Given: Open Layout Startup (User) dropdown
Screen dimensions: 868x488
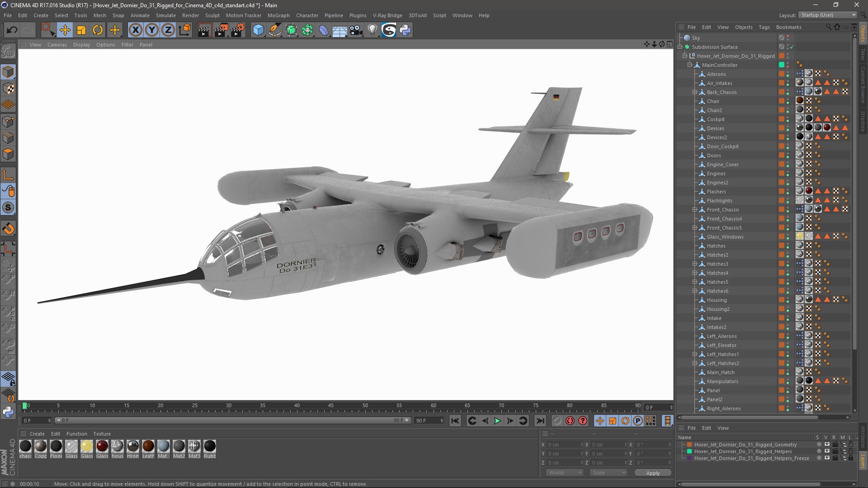Looking at the screenshot, I should point(828,15).
